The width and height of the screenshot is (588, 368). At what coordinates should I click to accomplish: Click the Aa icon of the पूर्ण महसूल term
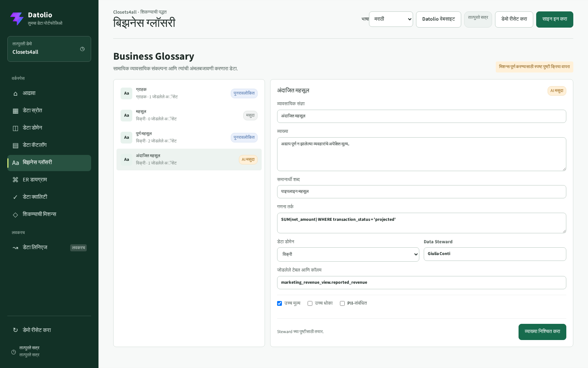(x=126, y=138)
